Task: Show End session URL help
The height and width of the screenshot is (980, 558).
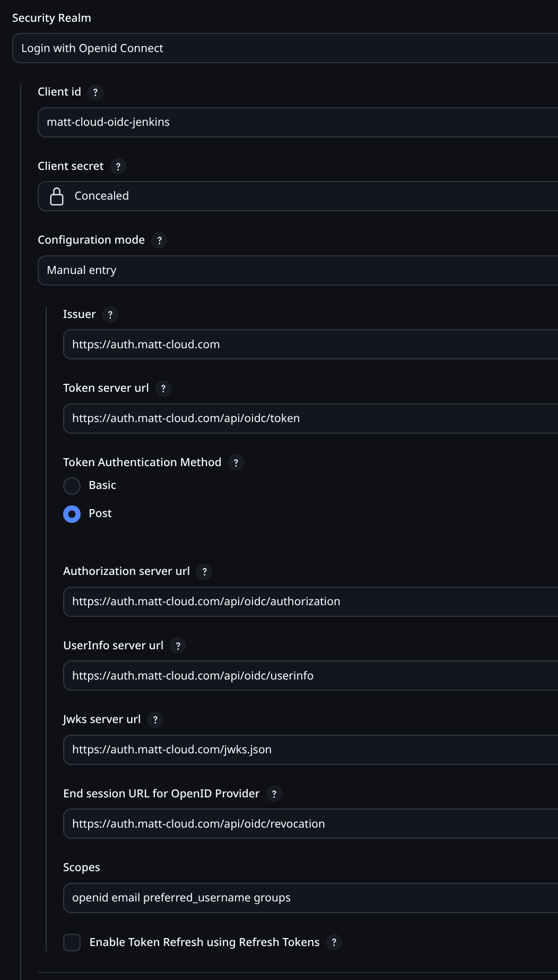Action: point(274,794)
